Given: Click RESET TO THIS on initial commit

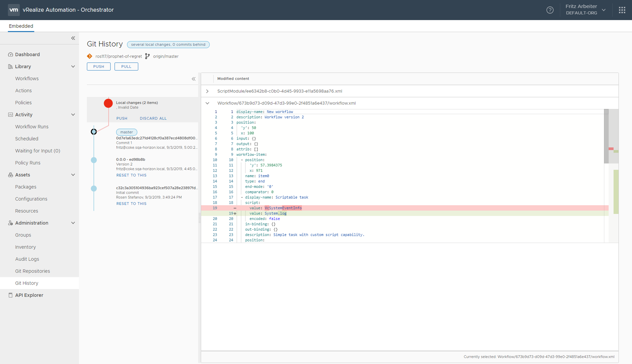Looking at the screenshot, I should tap(132, 203).
